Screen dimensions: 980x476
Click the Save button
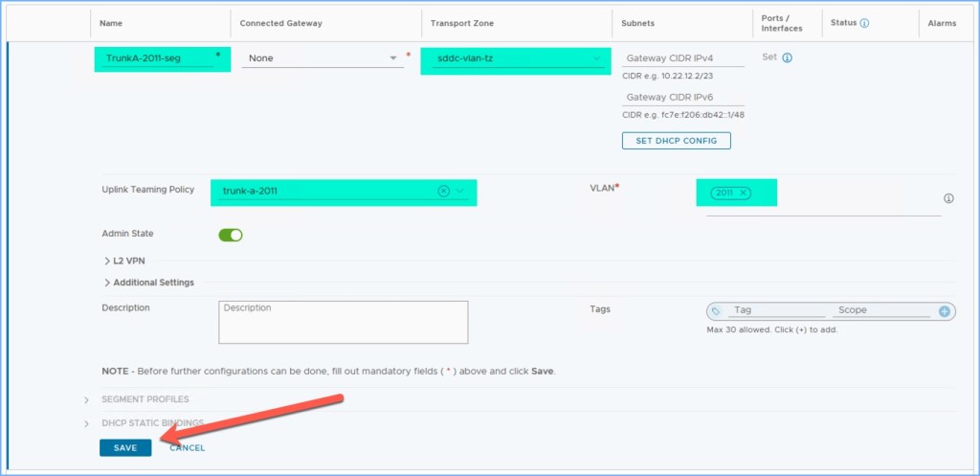coord(125,447)
